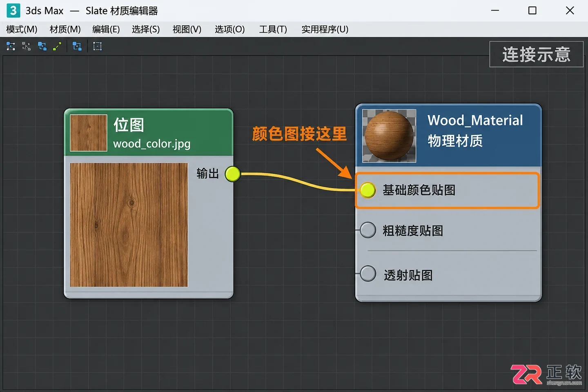Click the wood sphere material preview

tap(389, 136)
